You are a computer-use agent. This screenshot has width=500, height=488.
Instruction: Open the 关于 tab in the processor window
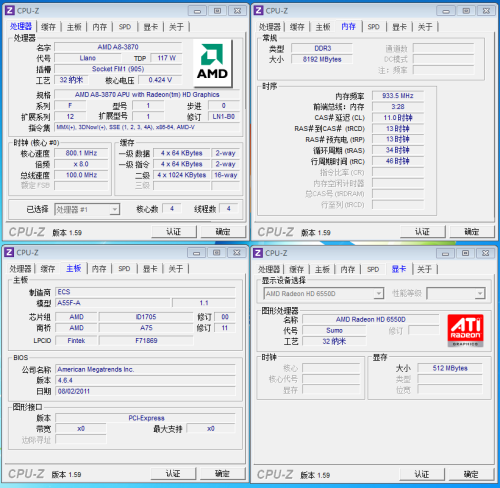pyautogui.click(x=176, y=27)
